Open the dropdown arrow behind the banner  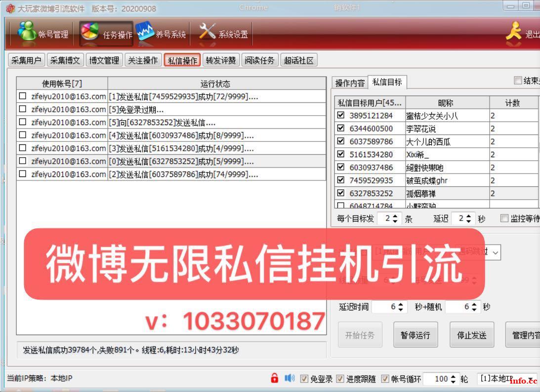point(495,253)
